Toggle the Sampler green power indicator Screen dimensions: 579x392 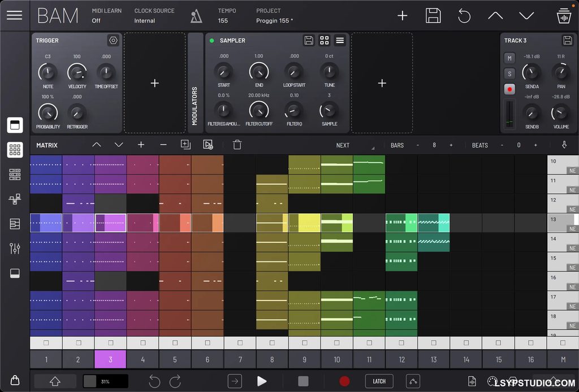click(212, 41)
